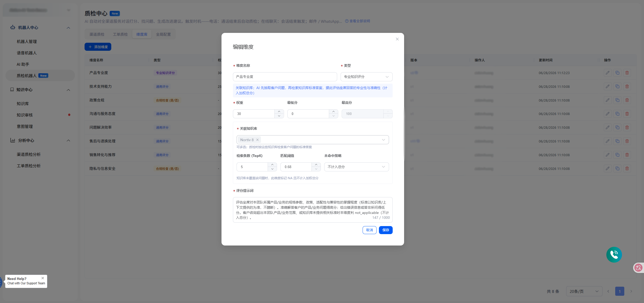This screenshot has height=303, width=644.
Task: Collapse the 知识中心 sidebar section
Action: tap(68, 90)
